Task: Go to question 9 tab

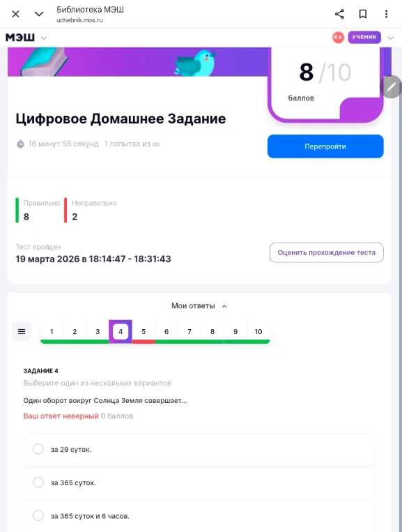Action: tap(235, 331)
